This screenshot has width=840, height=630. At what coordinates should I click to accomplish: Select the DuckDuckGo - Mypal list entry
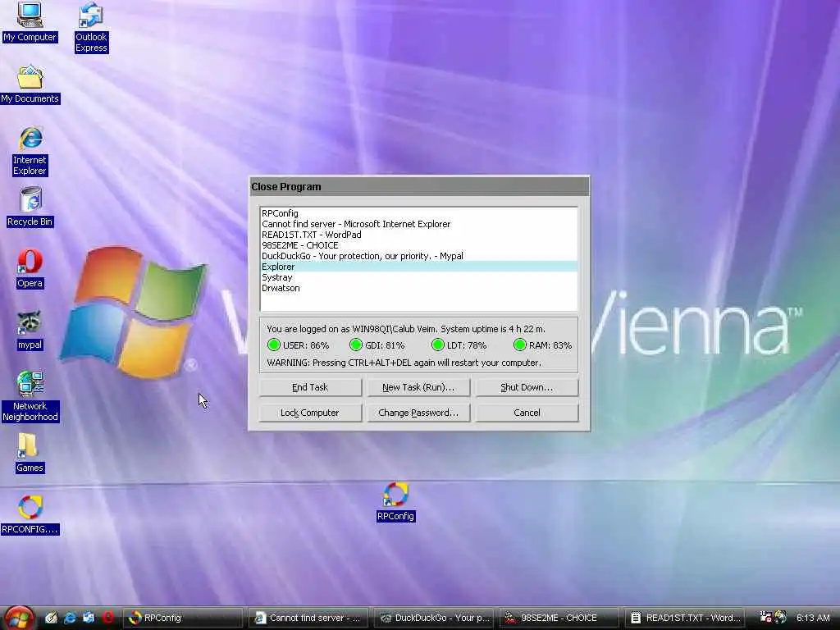pyautogui.click(x=419, y=256)
